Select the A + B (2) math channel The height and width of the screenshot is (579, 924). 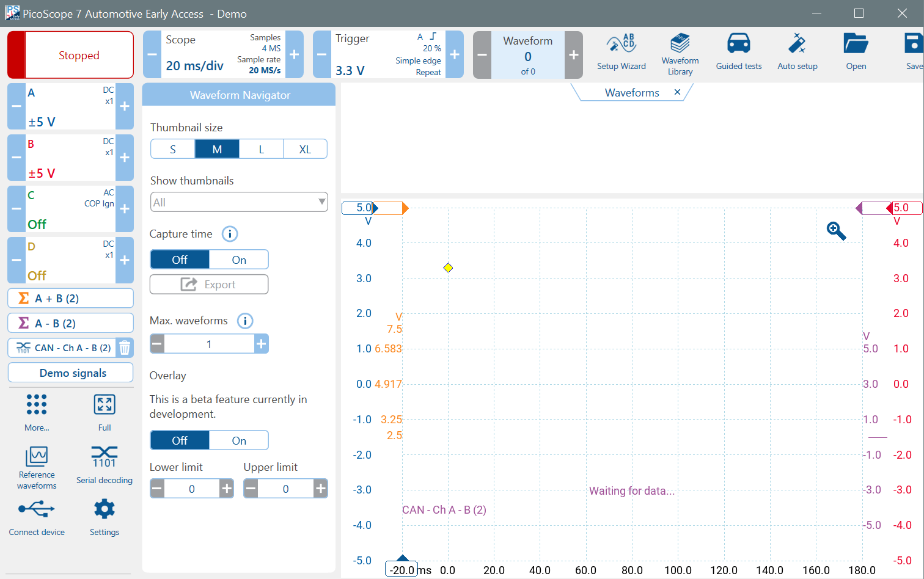[x=71, y=298]
